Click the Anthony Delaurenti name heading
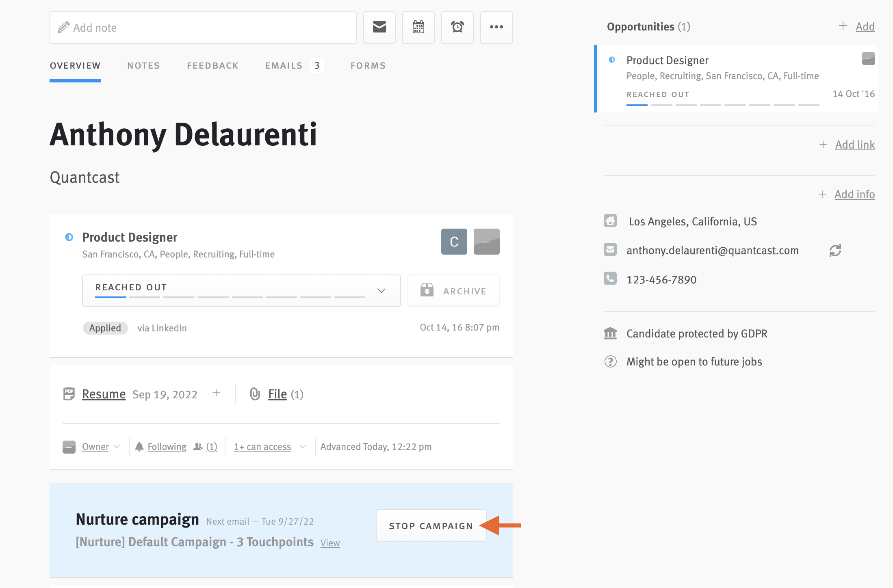Screen dimensions: 893x588 point(183,134)
